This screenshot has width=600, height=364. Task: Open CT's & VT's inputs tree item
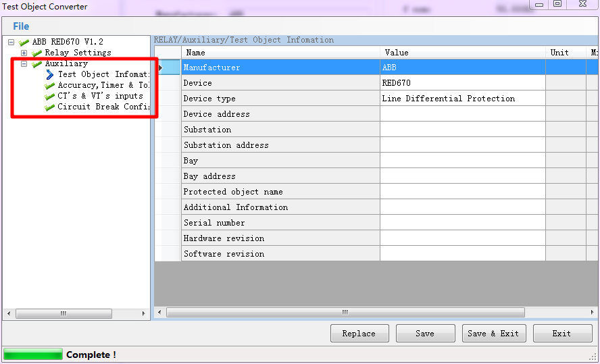pos(100,96)
